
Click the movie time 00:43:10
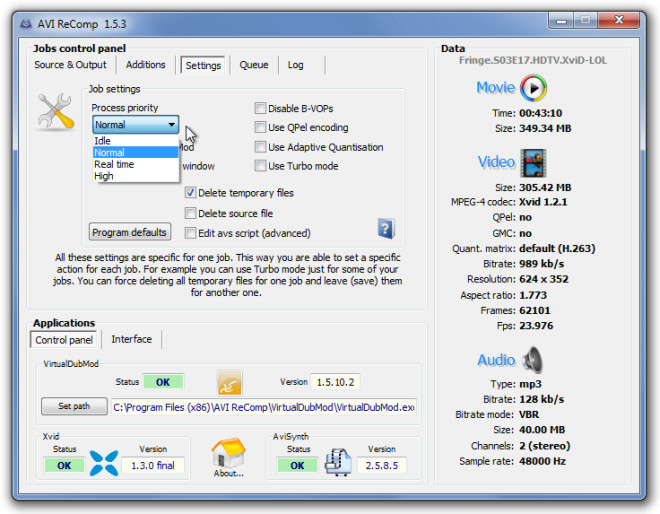(x=540, y=113)
